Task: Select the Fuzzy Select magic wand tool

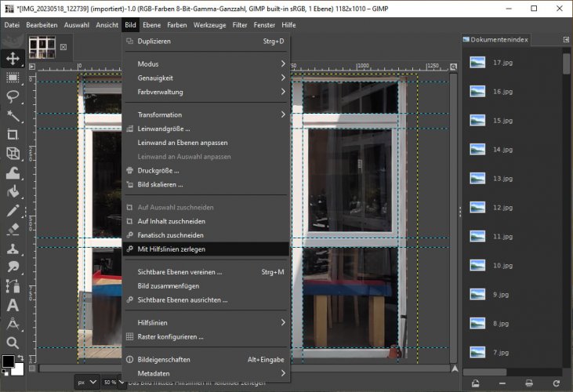Action: tap(13, 116)
